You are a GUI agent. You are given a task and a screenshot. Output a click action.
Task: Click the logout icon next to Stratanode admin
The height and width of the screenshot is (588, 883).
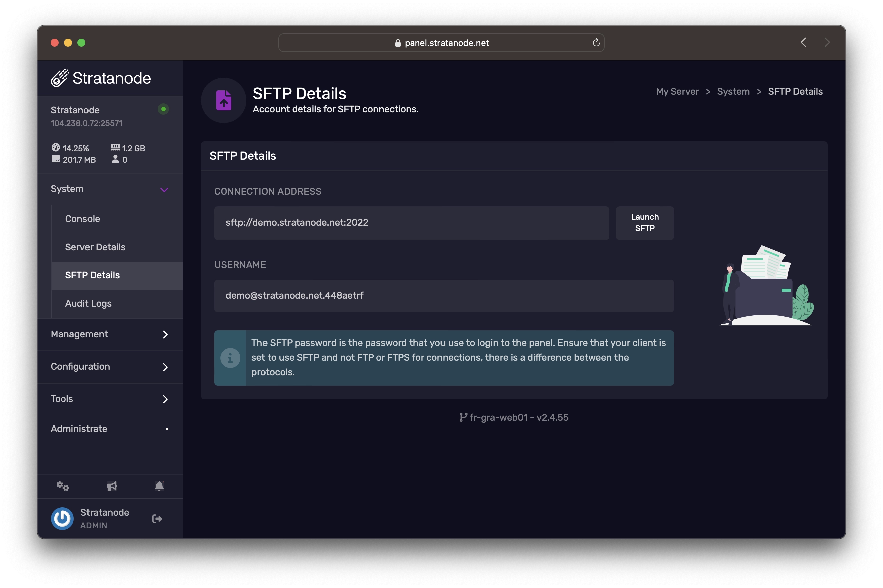click(x=157, y=518)
